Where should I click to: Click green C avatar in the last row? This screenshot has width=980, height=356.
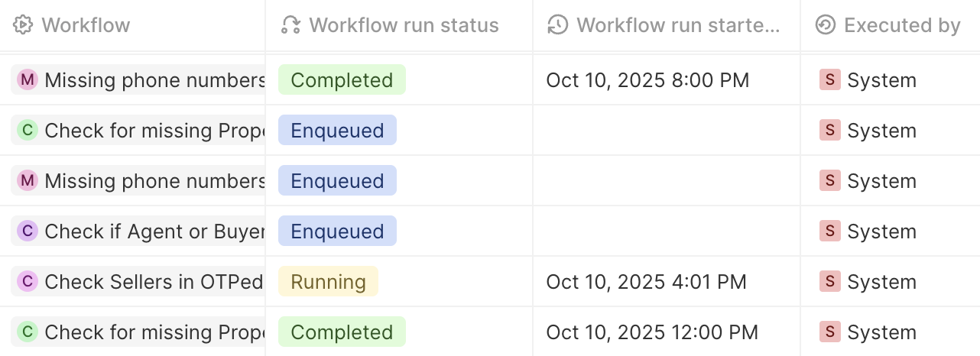pos(28,332)
